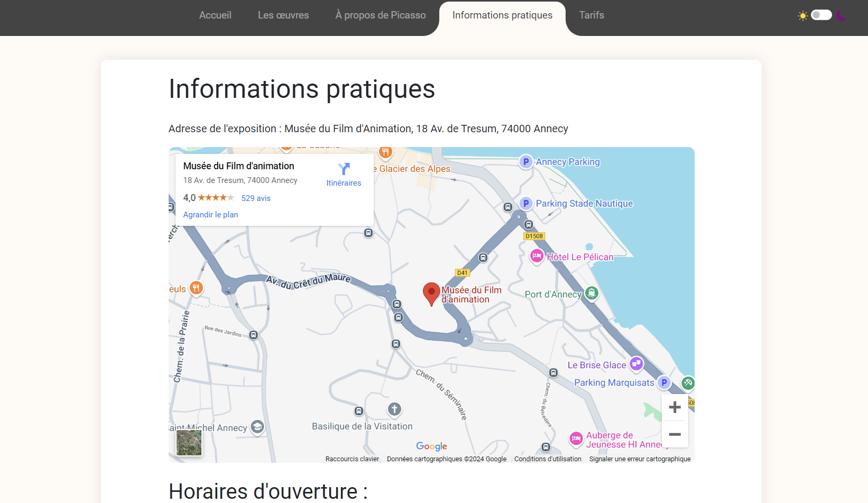The height and width of the screenshot is (503, 868).
Task: Click the Basilique de la Visitation icon
Action: [394, 409]
